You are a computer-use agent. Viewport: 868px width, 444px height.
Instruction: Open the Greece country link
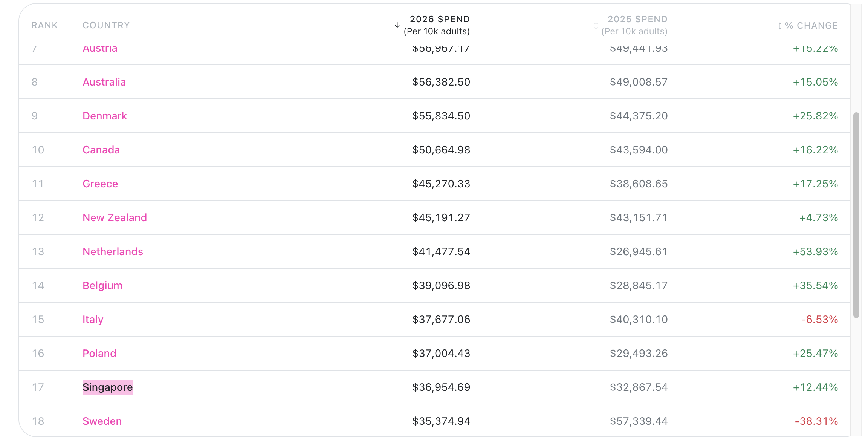pos(100,184)
